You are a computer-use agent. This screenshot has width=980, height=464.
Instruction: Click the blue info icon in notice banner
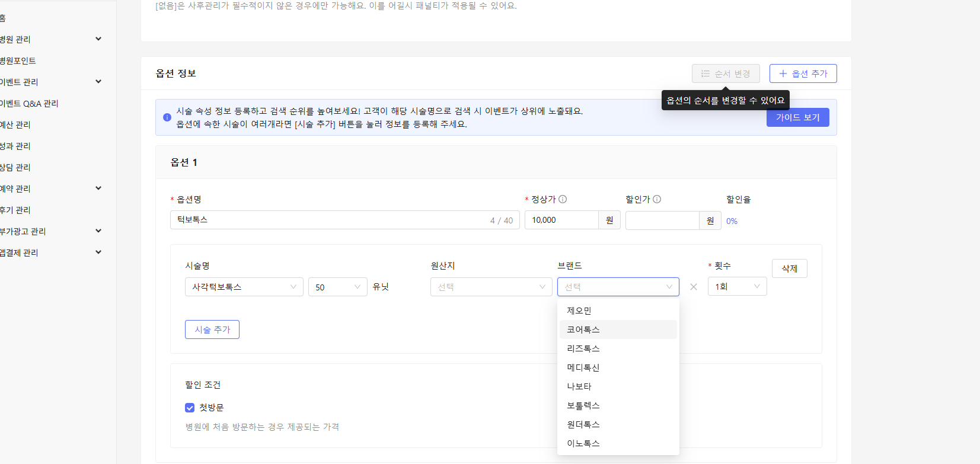[167, 117]
